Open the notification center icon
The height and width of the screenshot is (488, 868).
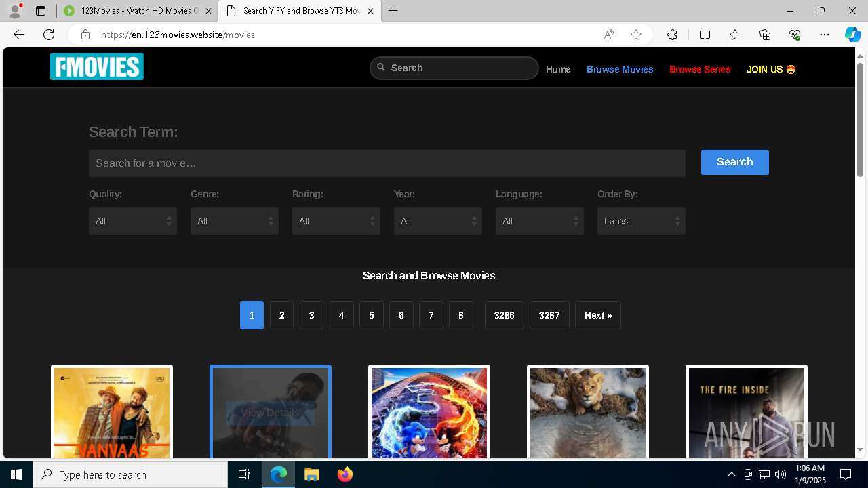[x=846, y=474]
